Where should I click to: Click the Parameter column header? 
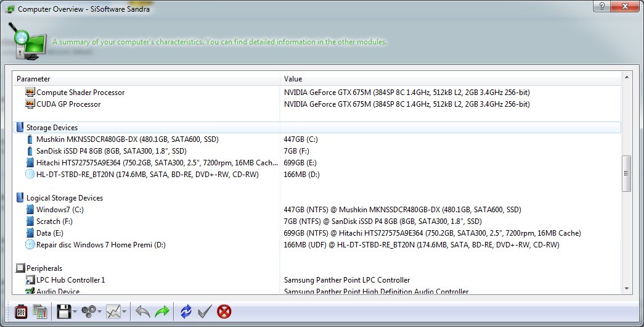pyautogui.click(x=147, y=79)
